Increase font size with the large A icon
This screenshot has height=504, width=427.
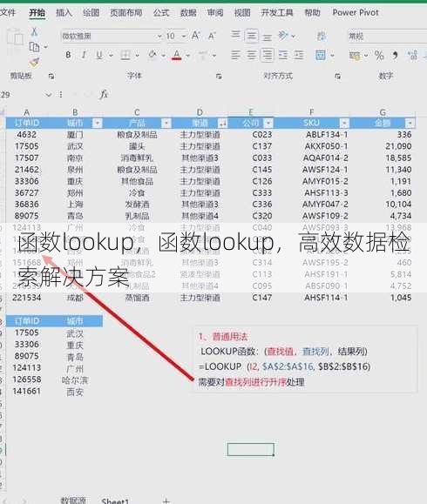pyautogui.click(x=195, y=36)
